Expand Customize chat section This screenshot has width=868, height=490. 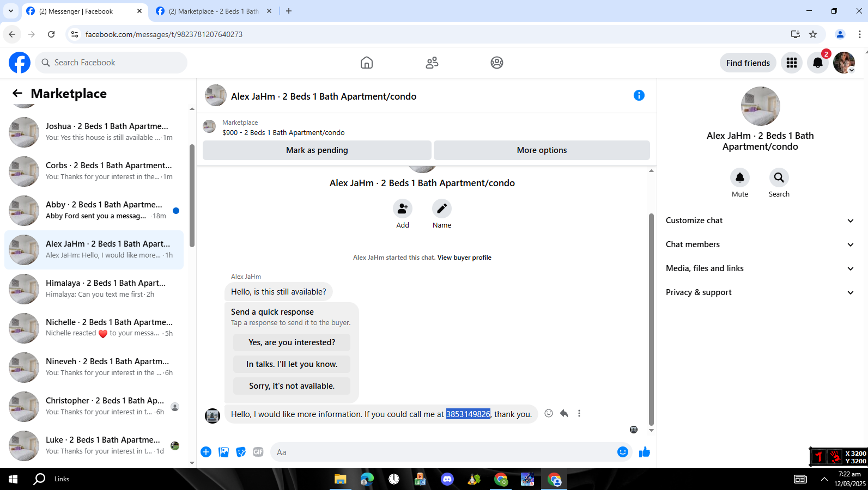[760, 220]
